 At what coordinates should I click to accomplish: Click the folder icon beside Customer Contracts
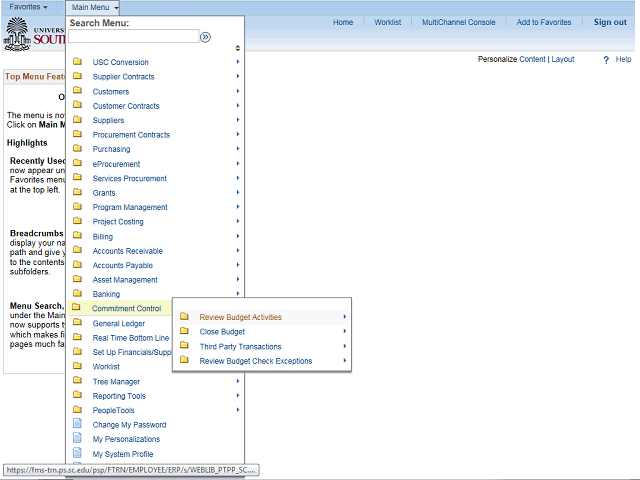[77, 105]
